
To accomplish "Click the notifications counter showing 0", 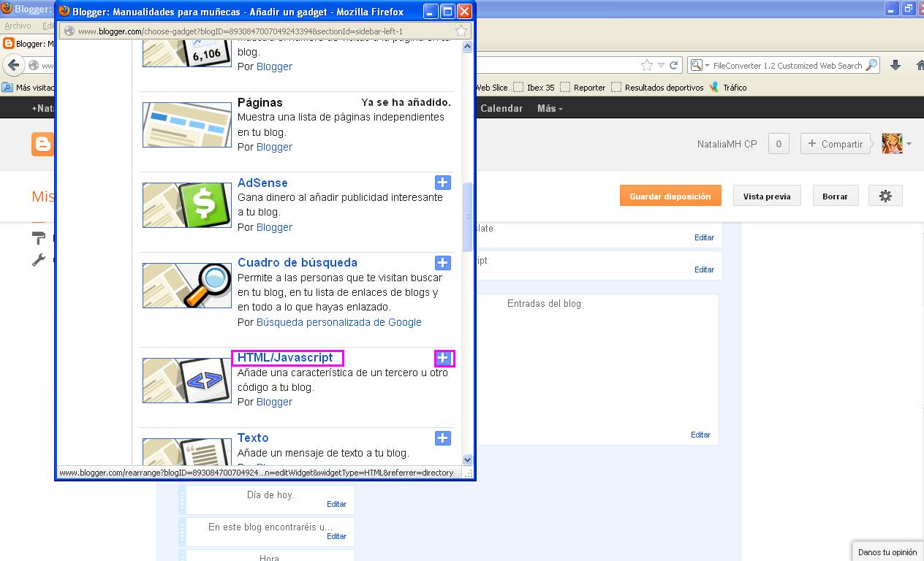I will [778, 144].
